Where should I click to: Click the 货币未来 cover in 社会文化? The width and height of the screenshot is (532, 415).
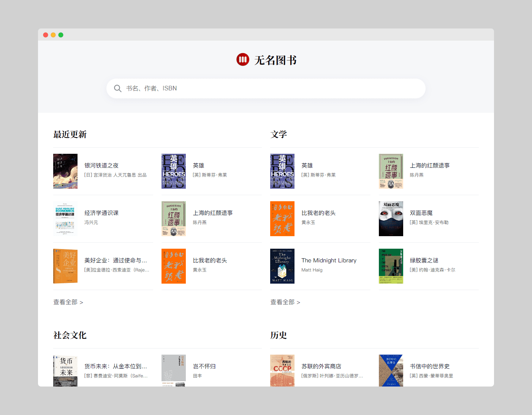pyautogui.click(x=65, y=371)
